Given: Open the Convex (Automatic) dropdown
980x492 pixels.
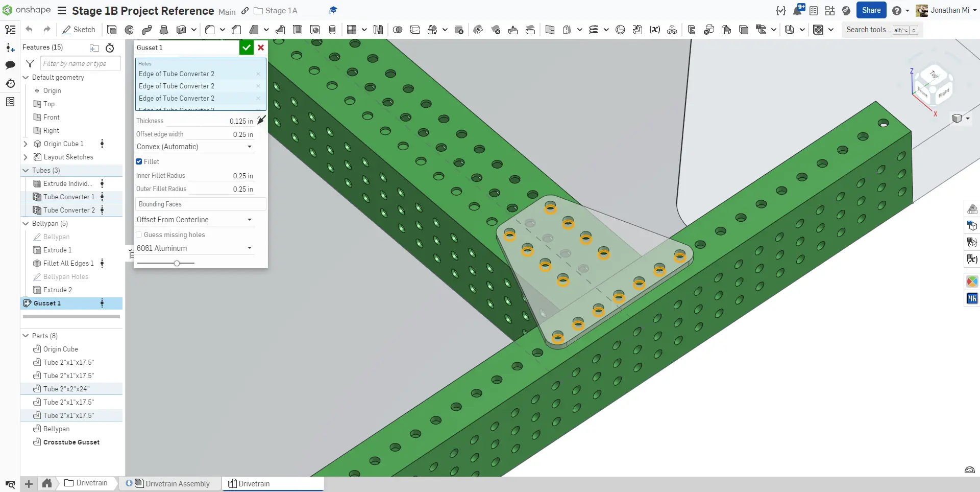Looking at the screenshot, I should click(194, 147).
